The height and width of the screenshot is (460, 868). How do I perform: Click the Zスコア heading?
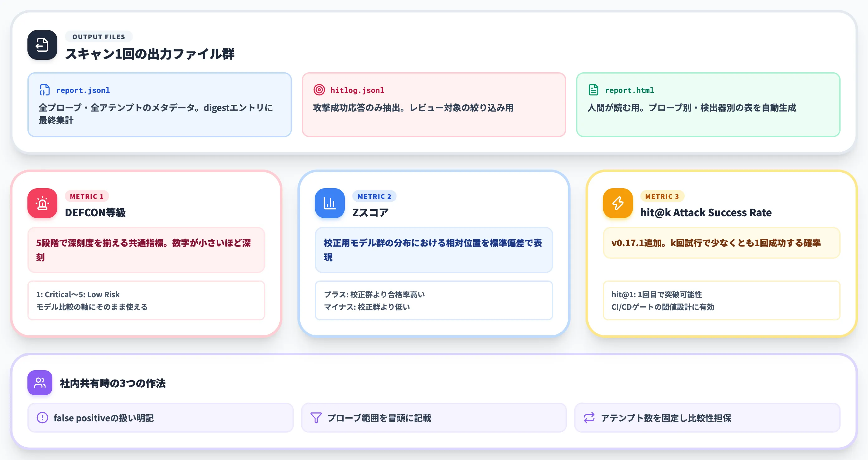[x=370, y=213]
